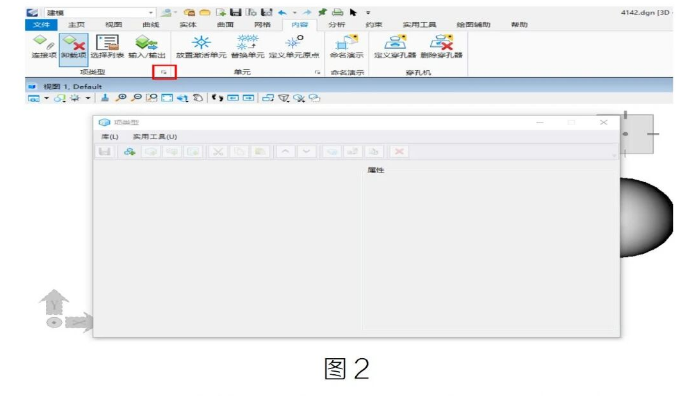Click the Update View brush icon

104,98
